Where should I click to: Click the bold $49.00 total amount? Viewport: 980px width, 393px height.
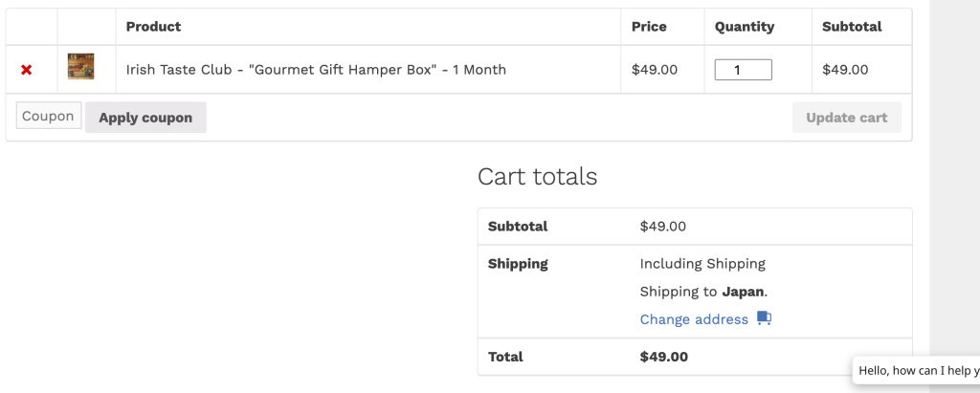663,357
